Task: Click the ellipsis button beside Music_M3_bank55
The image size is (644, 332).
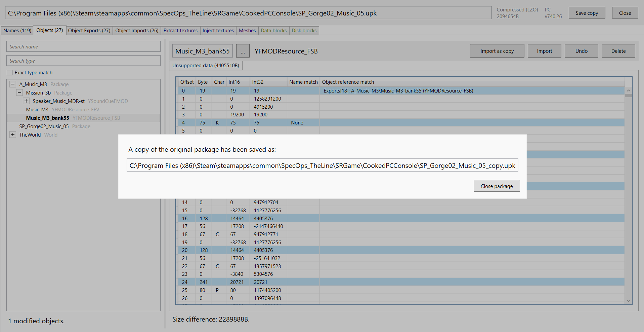Action: point(243,51)
